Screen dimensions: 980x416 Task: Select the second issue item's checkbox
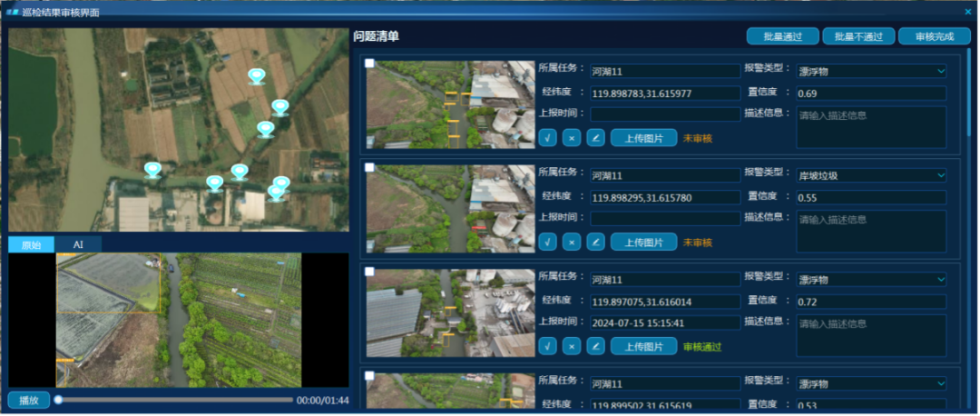click(x=369, y=167)
